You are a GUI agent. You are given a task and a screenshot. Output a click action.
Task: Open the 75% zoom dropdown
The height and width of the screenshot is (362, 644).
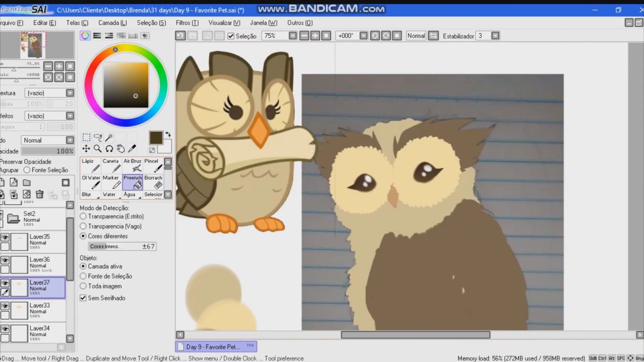coord(293,36)
